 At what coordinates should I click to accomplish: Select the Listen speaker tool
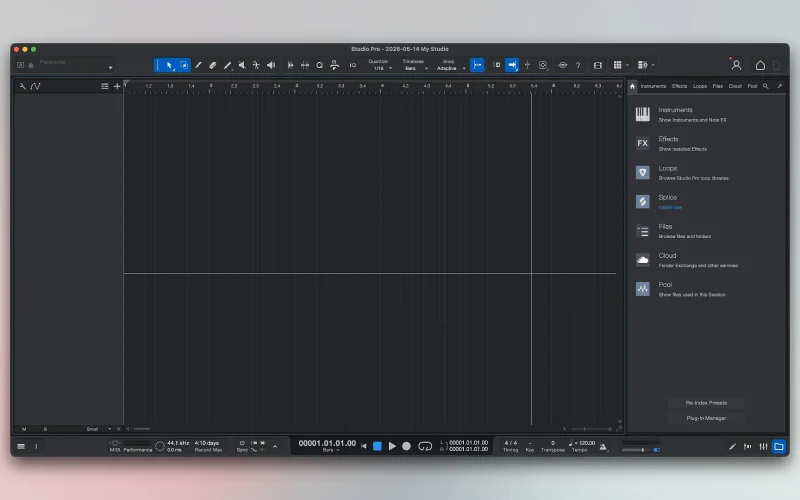point(271,65)
